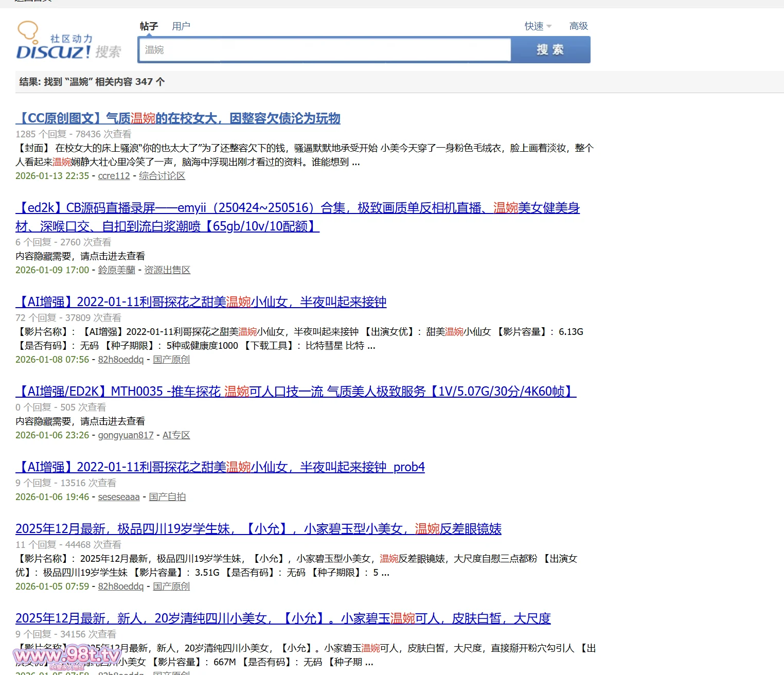784x675 pixels.
Task: Open the 高级 advanced search link
Action: point(578,26)
